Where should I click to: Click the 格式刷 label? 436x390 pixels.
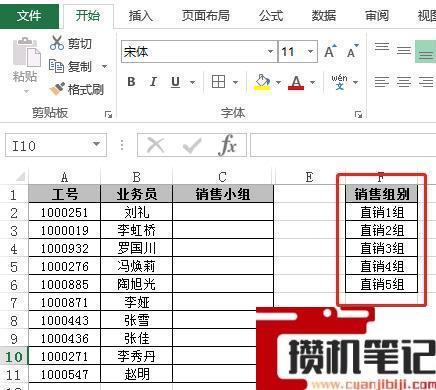click(86, 89)
